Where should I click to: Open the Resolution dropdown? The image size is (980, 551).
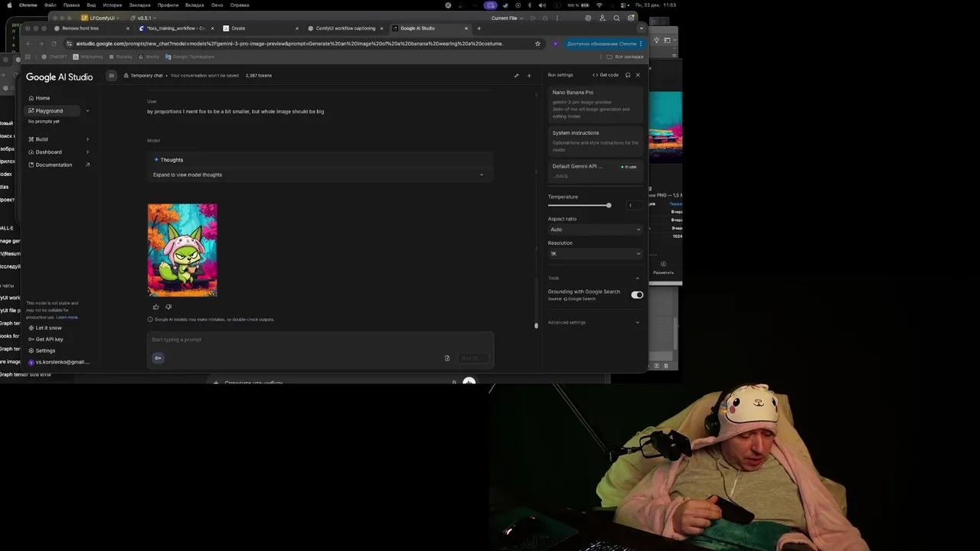tap(595, 253)
